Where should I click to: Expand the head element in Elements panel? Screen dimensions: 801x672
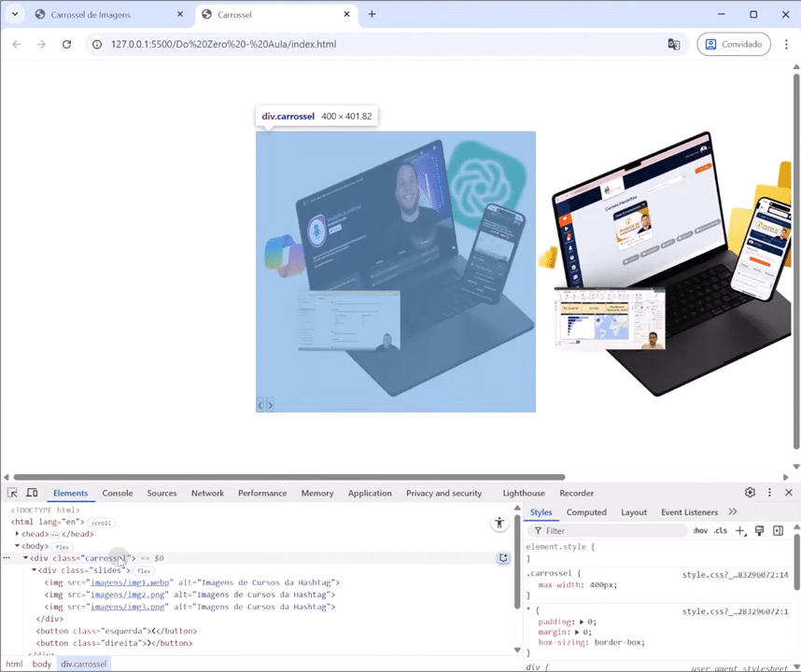[x=17, y=534]
